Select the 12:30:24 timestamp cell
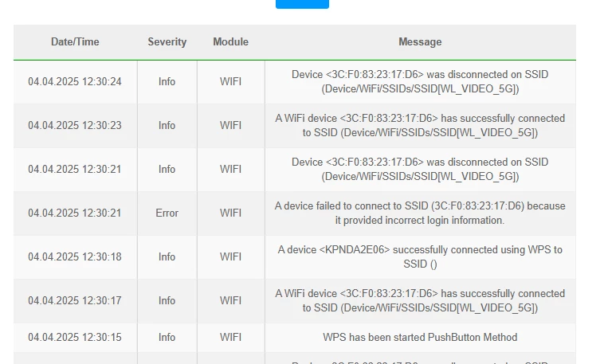This screenshot has width=604, height=364. click(x=75, y=82)
